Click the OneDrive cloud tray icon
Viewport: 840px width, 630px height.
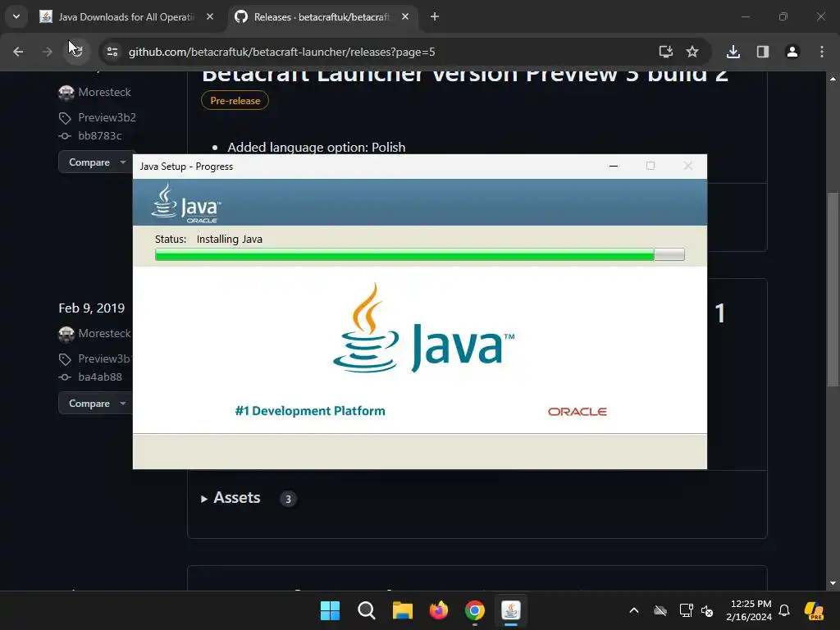pos(660,610)
